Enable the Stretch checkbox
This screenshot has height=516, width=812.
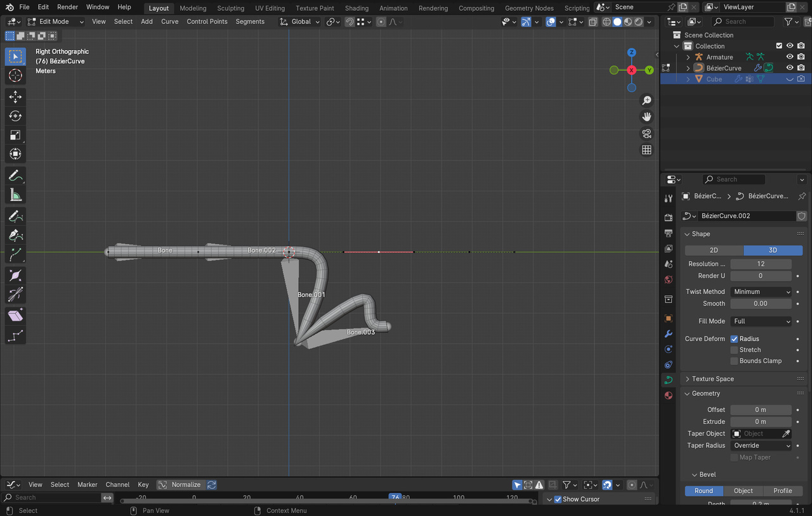(x=734, y=350)
